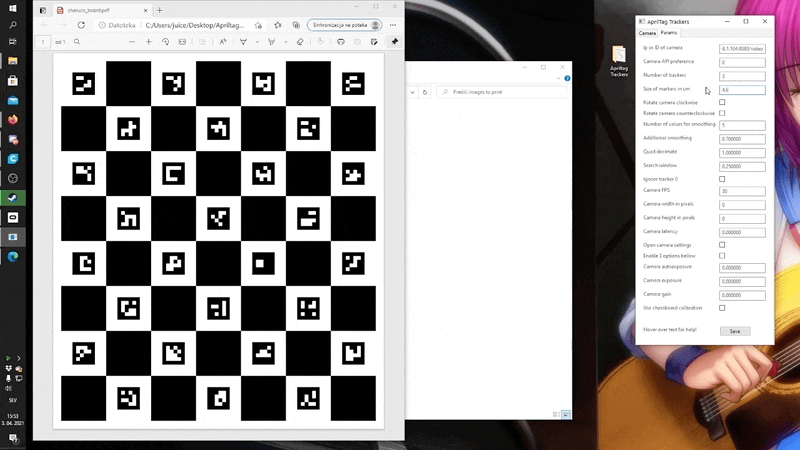Expand the Draw tool options arrow
Viewport: 800px width, 450px height.
(x=257, y=42)
